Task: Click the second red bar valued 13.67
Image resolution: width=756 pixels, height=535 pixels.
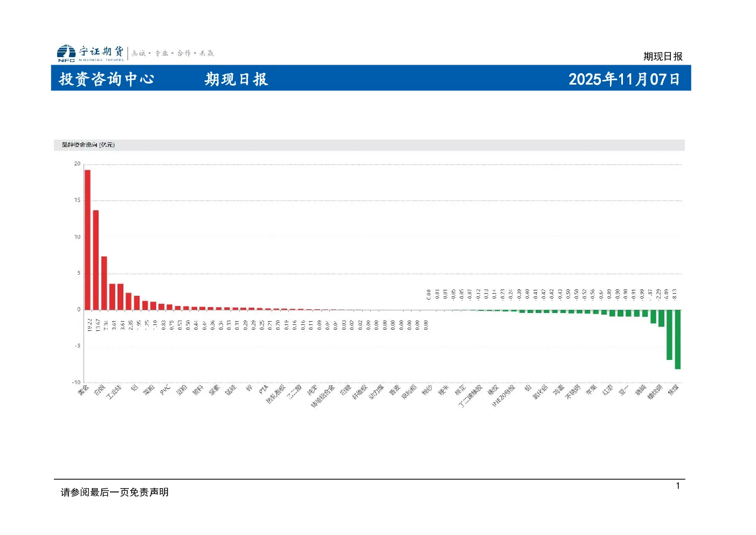Action: pos(96,260)
